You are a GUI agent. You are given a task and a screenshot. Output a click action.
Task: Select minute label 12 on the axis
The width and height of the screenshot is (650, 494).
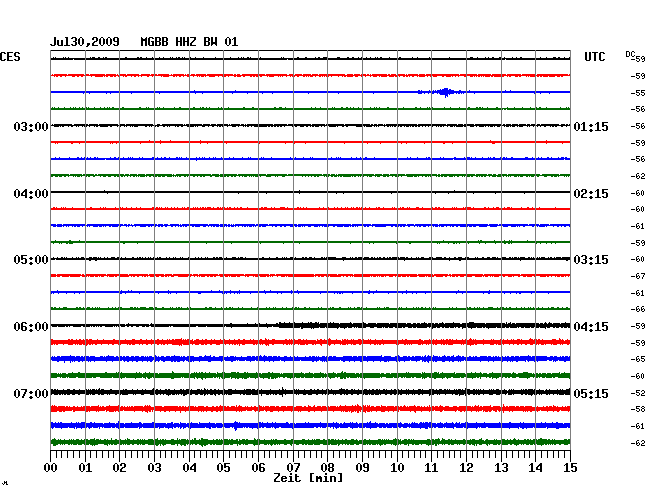(466, 468)
